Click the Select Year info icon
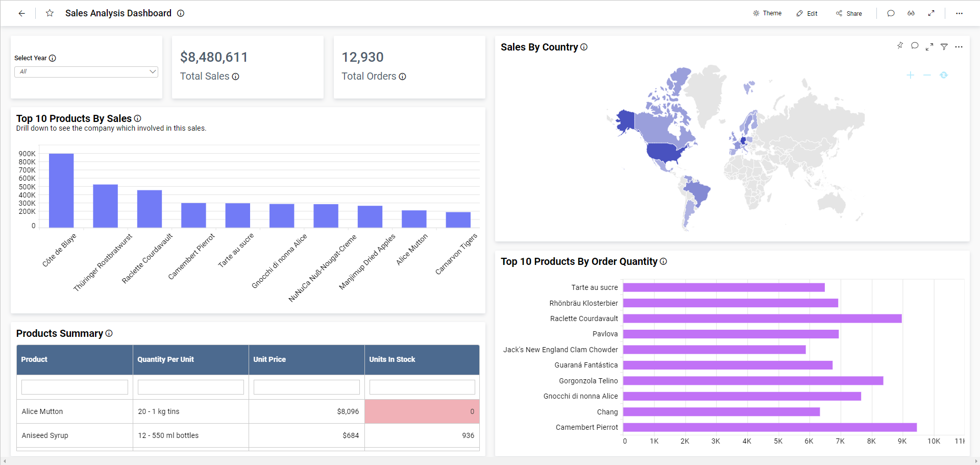 pos(52,58)
